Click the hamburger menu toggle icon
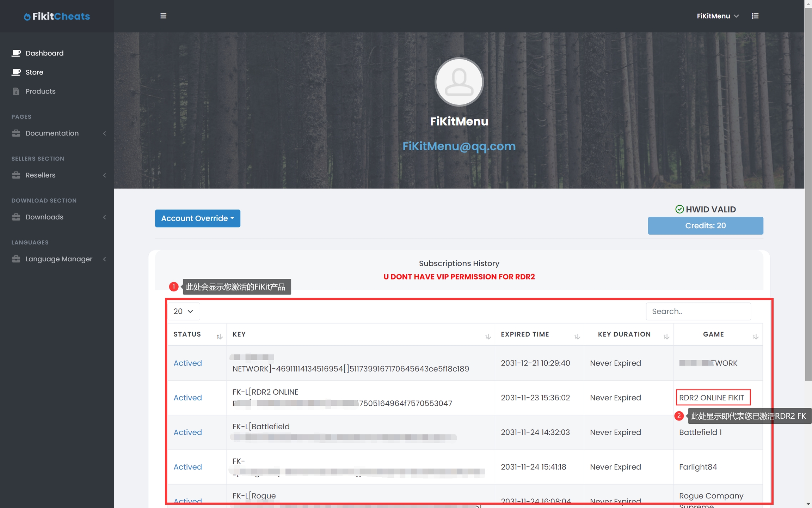Viewport: 812px width, 508px height. point(163,16)
